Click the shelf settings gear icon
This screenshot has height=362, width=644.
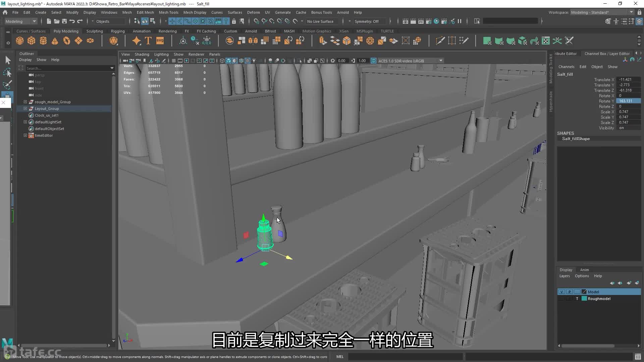(x=8, y=43)
